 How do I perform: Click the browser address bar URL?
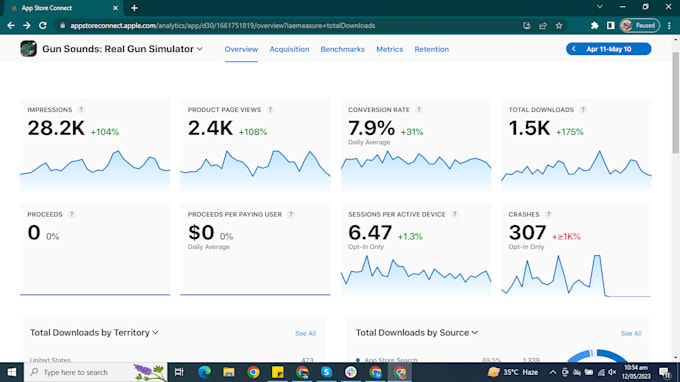click(x=222, y=26)
